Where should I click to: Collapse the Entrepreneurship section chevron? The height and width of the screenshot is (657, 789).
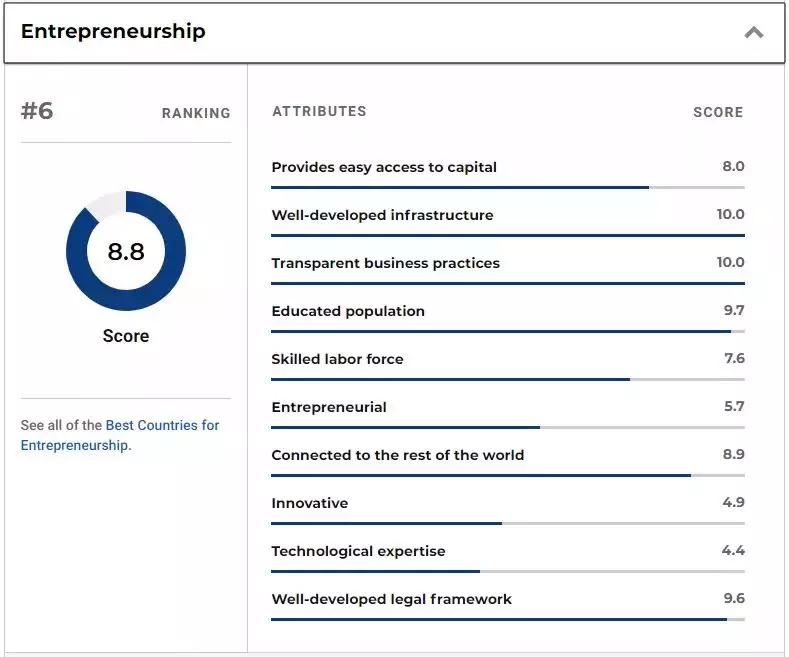tap(753, 32)
